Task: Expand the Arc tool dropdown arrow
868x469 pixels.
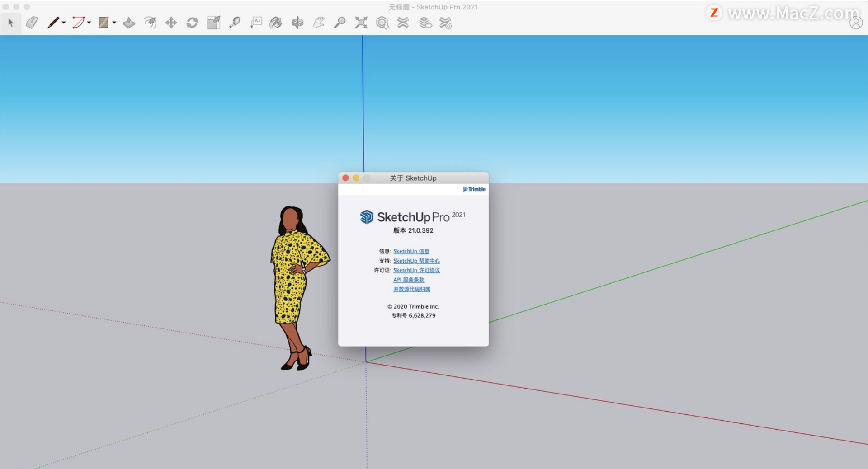Action: tap(89, 23)
